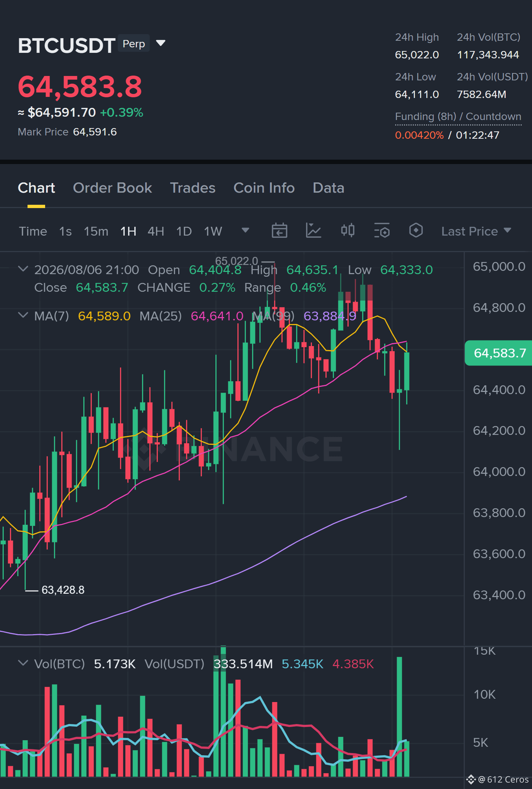The image size is (532, 789).
Task: Tap the 24h Vol(USDT) value 7582.64M
Action: point(481,95)
